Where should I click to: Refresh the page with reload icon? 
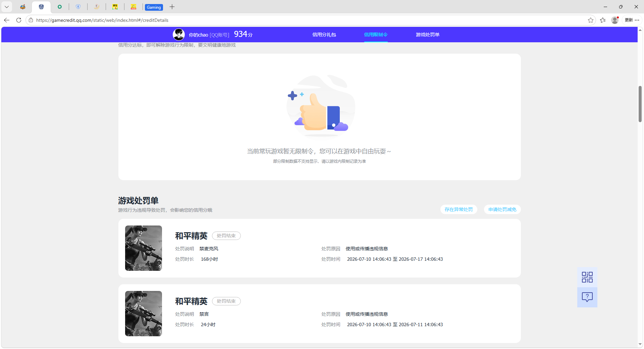[19, 20]
